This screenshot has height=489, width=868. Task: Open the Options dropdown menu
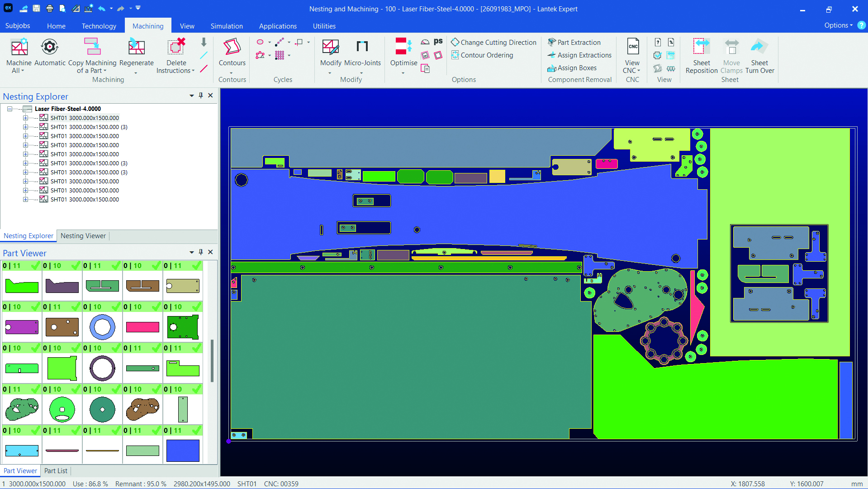pos(838,25)
